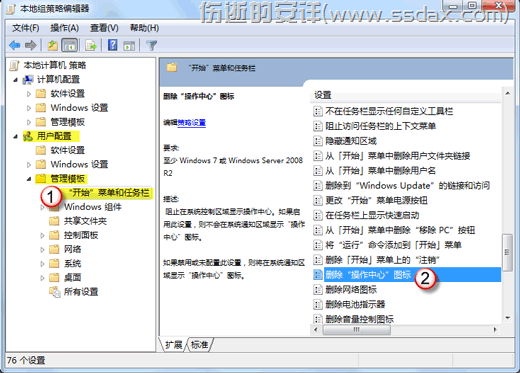Click the 76 个设置 status bar text

pos(26,360)
